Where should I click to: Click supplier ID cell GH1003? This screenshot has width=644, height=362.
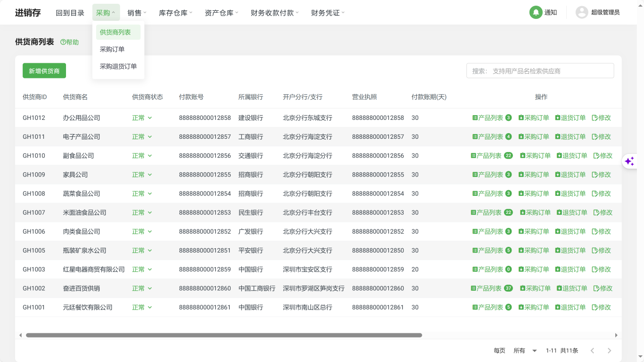(34, 269)
